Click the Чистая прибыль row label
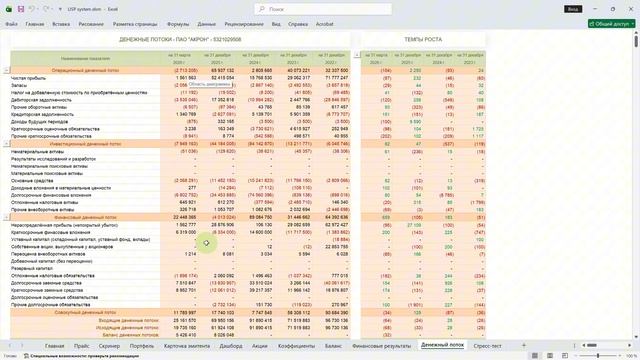Viewport: 640px width, 360px height. [x=28, y=78]
